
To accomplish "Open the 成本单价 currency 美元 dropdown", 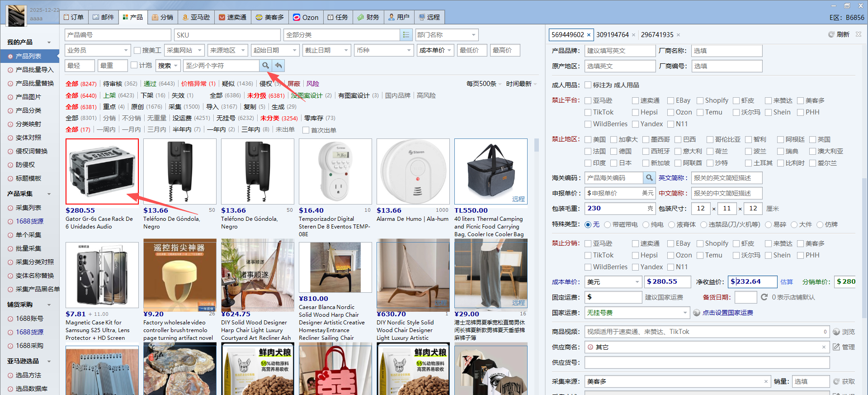I will coord(637,282).
